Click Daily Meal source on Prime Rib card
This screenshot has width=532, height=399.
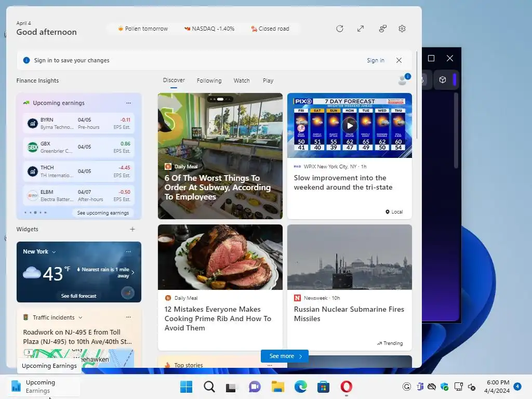coord(181,298)
